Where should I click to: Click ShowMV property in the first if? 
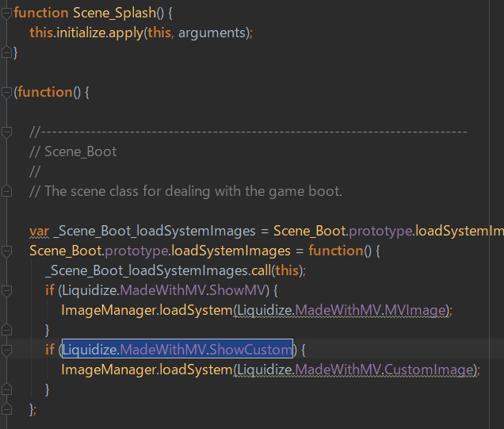click(237, 290)
